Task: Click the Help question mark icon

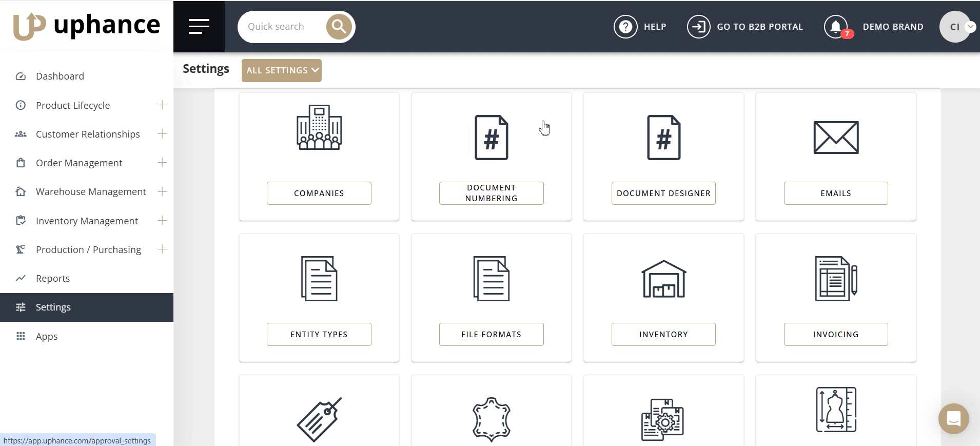Action: (x=625, y=27)
